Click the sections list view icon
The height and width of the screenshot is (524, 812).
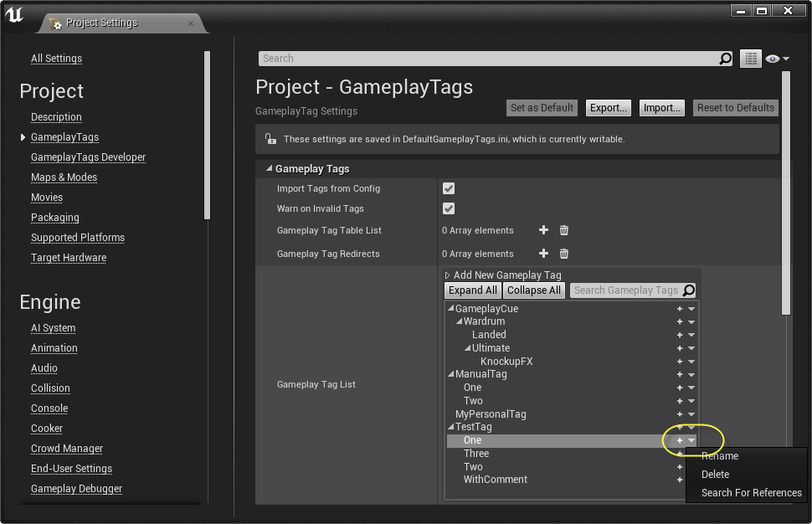[750, 59]
